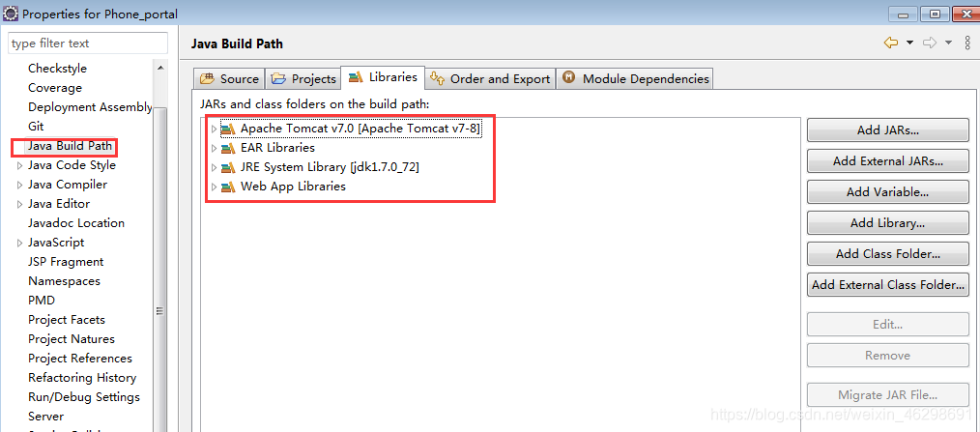Click the Apache Tomcat v7.0 library icon

point(229,129)
